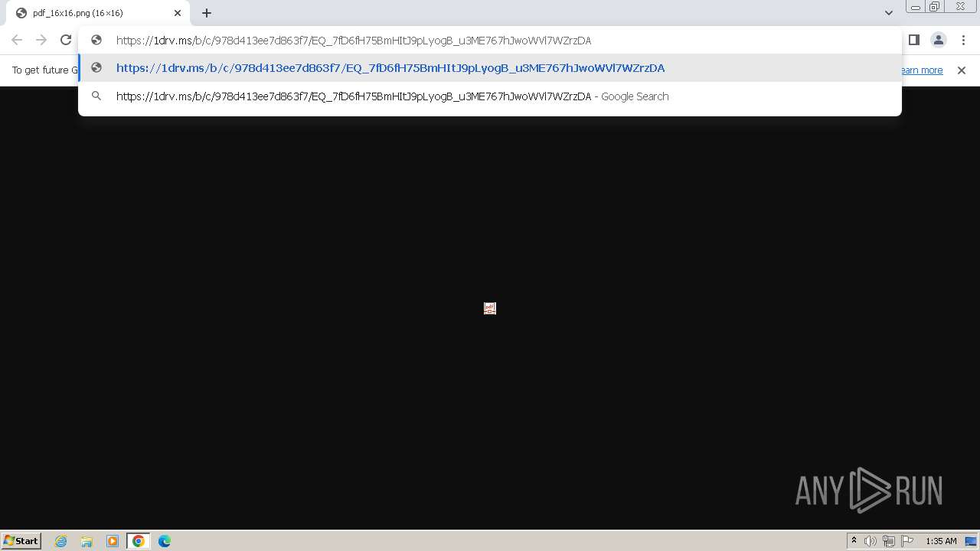The height and width of the screenshot is (551, 980).
Task: Open File Explorer from taskbar
Action: (x=87, y=541)
